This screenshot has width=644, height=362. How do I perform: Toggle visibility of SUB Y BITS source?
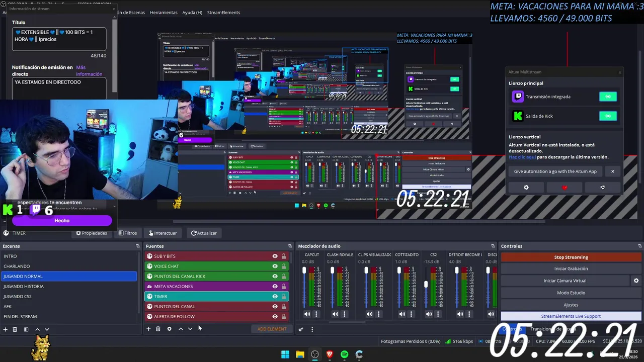pos(275,256)
